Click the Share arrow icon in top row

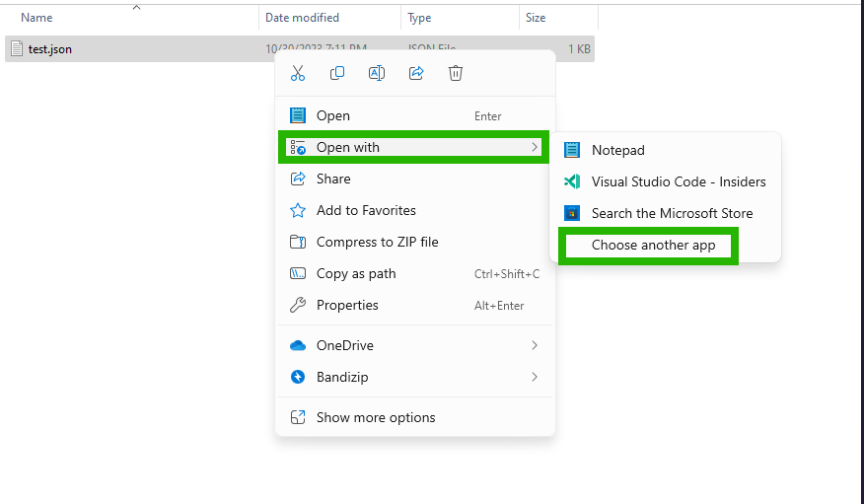416,73
